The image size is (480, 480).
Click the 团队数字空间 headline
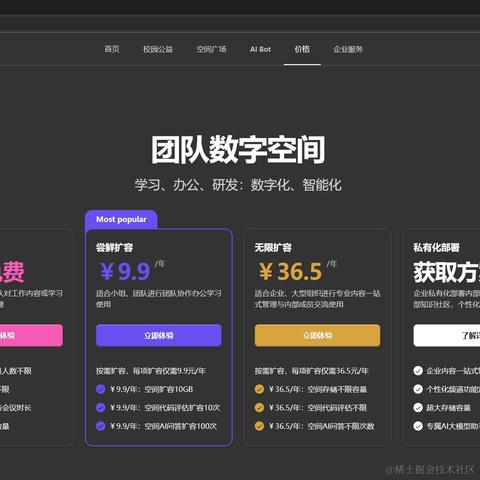(x=238, y=150)
